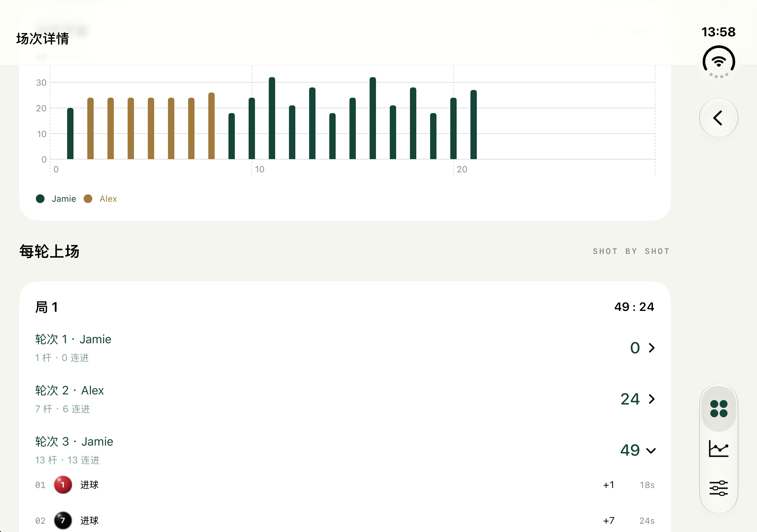The image size is (757, 532).
Task: Switch to the line chart statistics tab
Action: tap(719, 448)
